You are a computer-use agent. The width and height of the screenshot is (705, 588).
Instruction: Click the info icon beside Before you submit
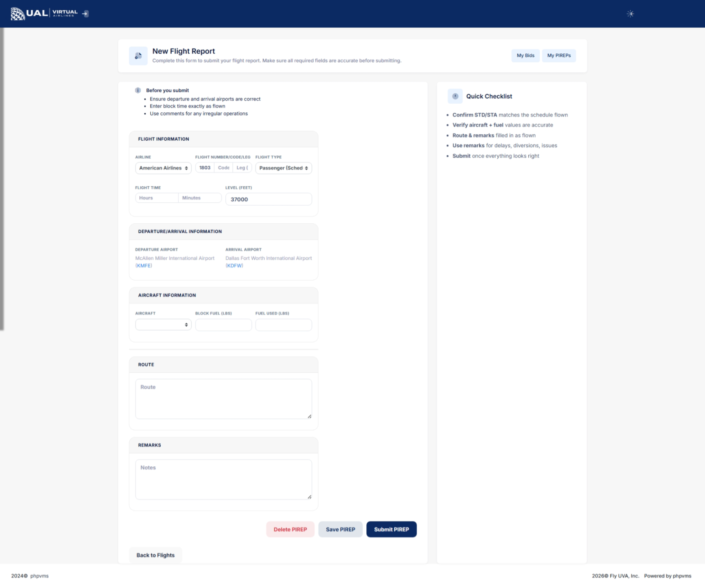(138, 90)
